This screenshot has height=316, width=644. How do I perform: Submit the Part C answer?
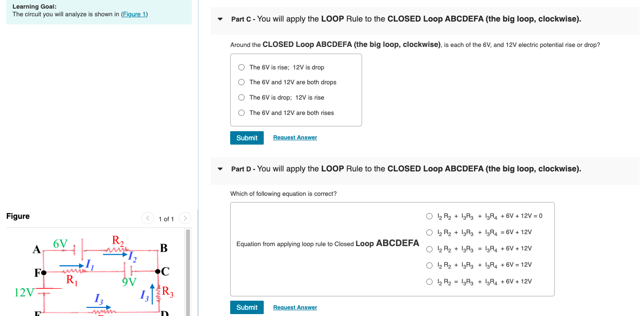[x=246, y=137]
